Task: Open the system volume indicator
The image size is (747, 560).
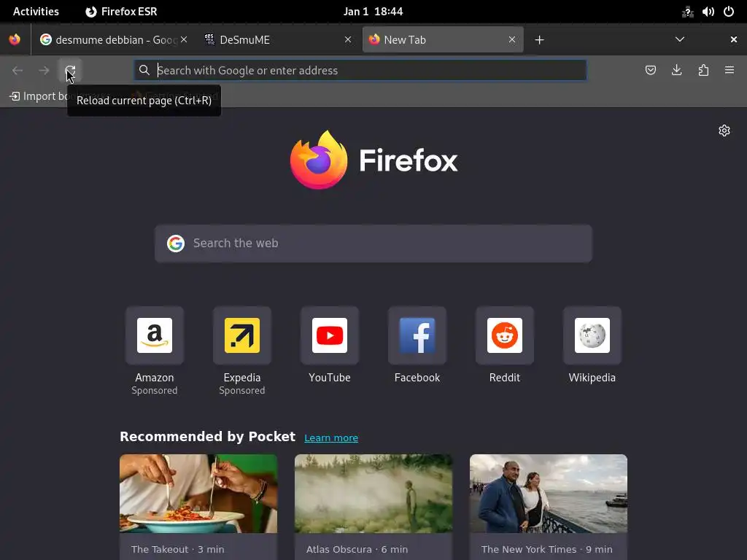Action: pyautogui.click(x=708, y=12)
